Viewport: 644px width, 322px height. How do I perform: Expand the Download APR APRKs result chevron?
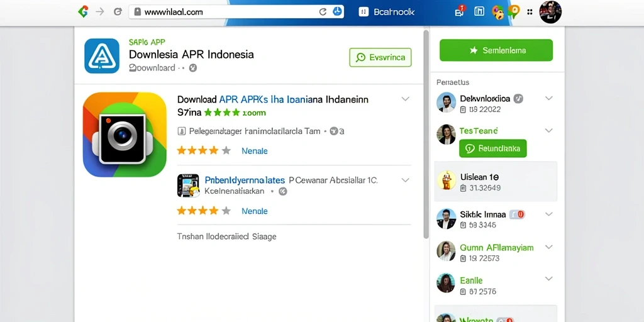[406, 99]
